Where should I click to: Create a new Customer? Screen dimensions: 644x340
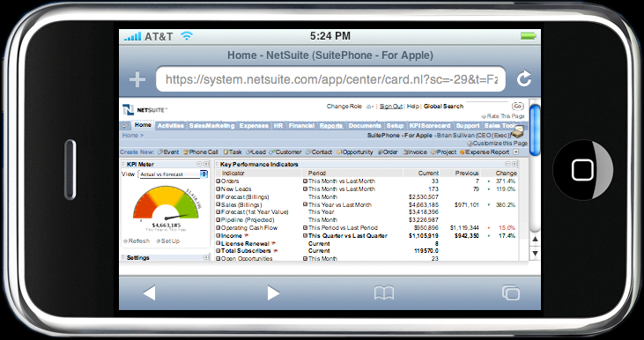click(285, 152)
